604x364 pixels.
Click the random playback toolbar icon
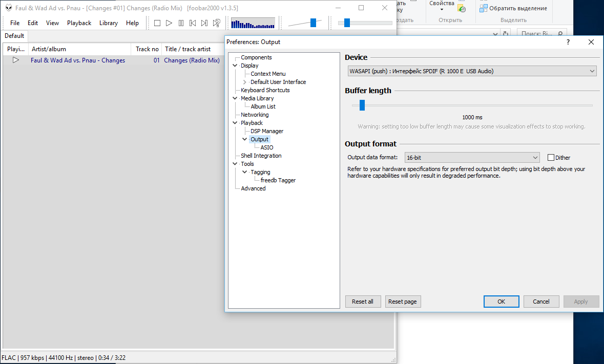[217, 23]
